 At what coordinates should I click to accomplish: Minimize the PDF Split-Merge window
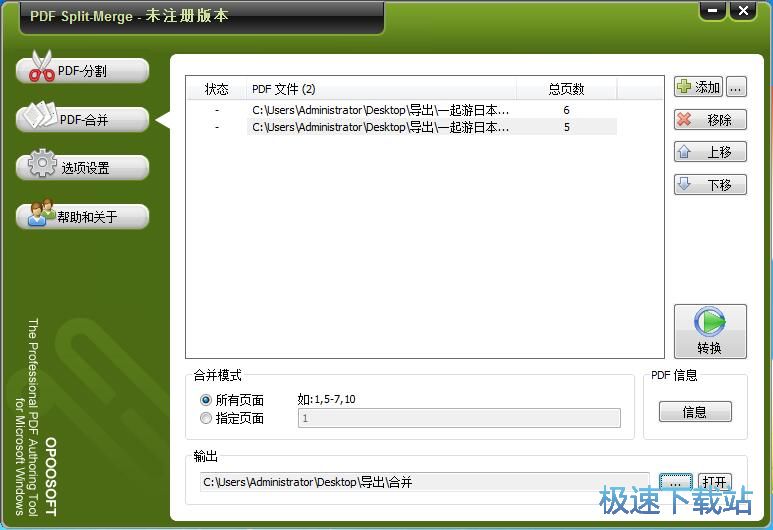[712, 11]
